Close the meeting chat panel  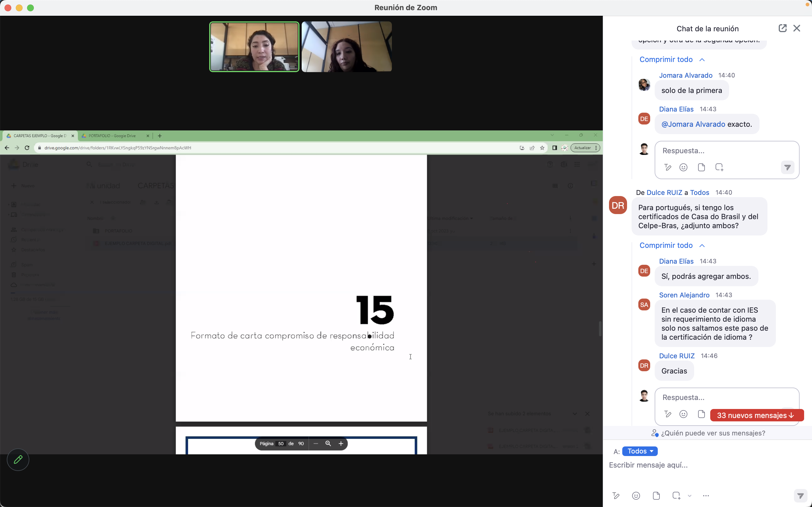click(796, 28)
